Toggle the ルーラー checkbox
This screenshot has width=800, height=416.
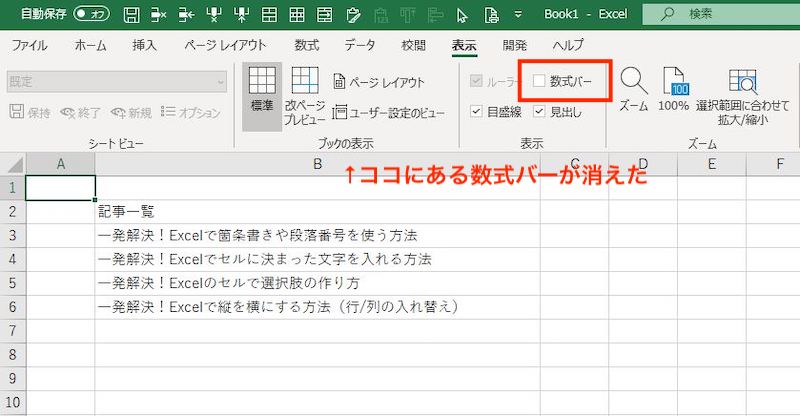pos(476,81)
